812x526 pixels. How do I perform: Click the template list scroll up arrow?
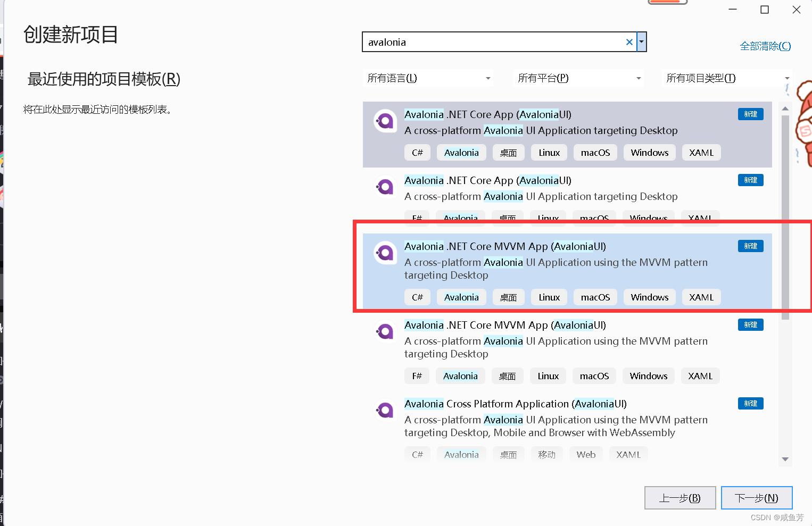[x=785, y=108]
